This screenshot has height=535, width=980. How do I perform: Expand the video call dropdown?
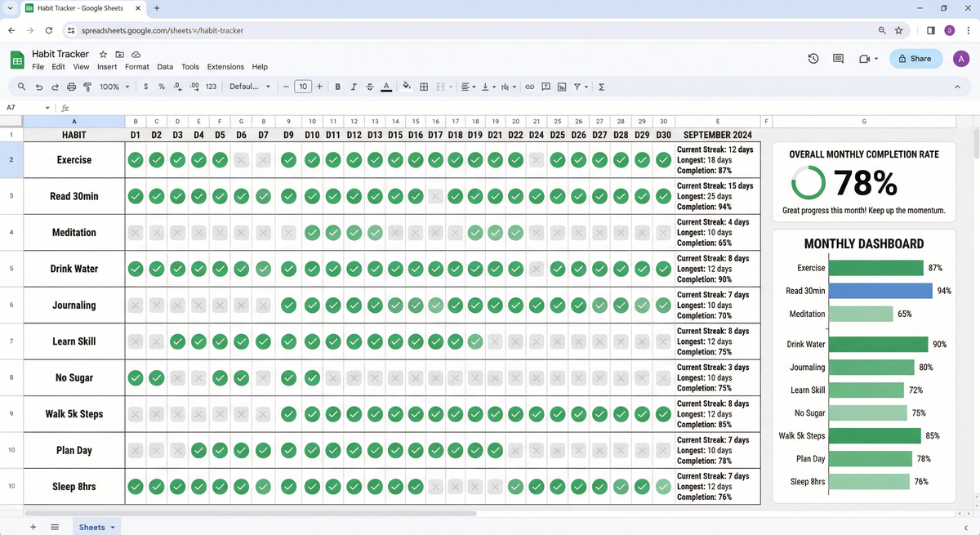pyautogui.click(x=876, y=59)
